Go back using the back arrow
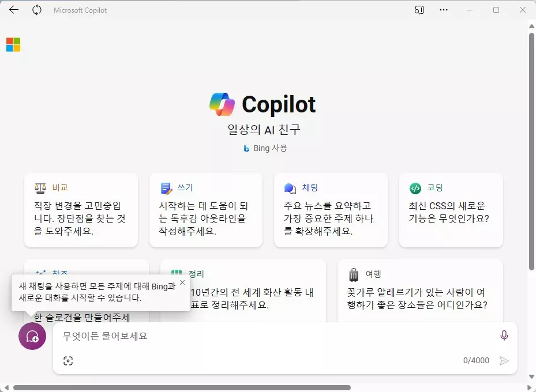This screenshot has height=392, width=536. point(14,10)
